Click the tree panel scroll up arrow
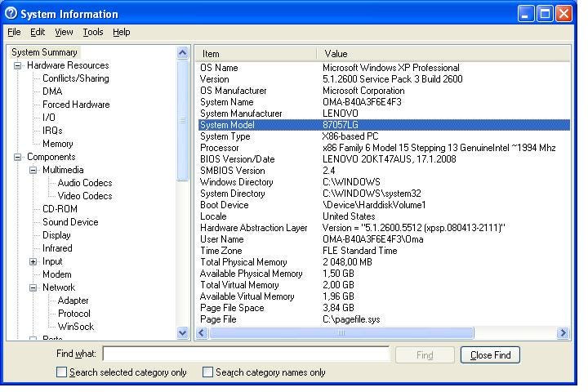The image size is (588, 392). (x=182, y=52)
